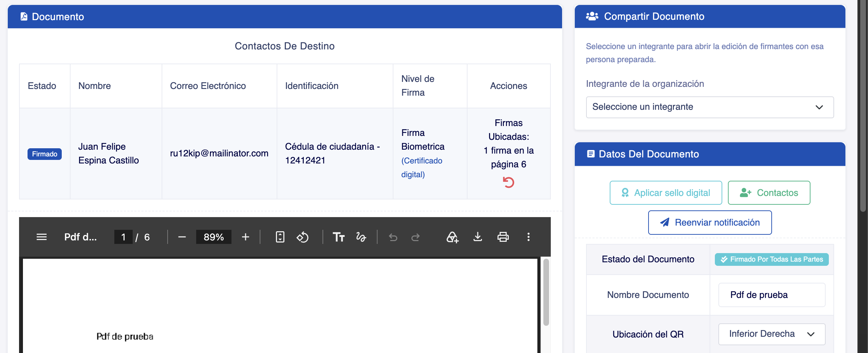
Task: Click the Compartir Documento panel header
Action: [710, 16]
